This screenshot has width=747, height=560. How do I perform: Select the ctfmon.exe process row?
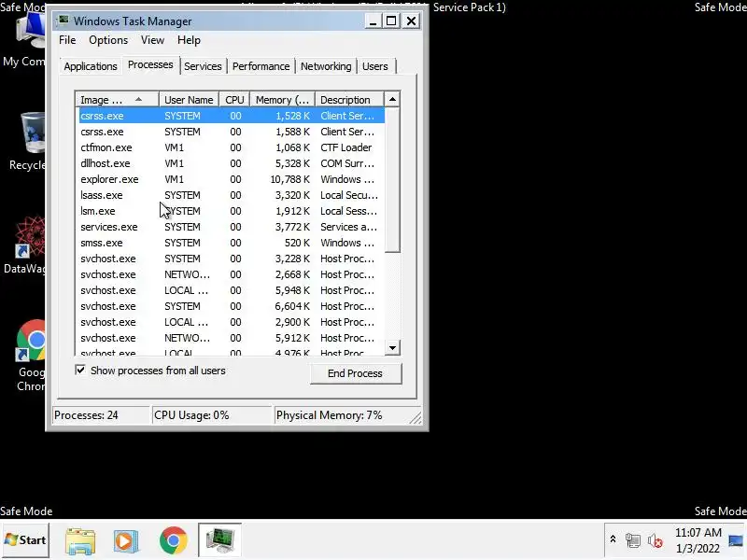(x=232, y=147)
